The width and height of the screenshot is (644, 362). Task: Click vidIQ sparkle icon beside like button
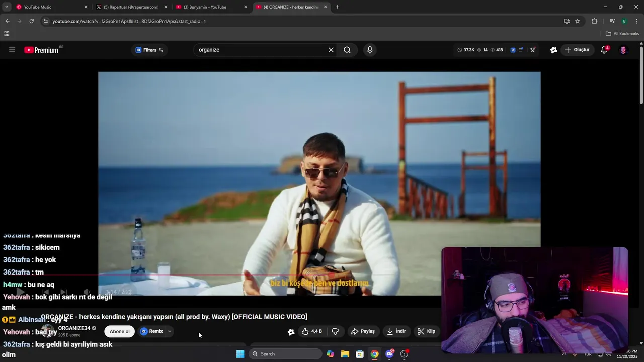pyautogui.click(x=291, y=332)
